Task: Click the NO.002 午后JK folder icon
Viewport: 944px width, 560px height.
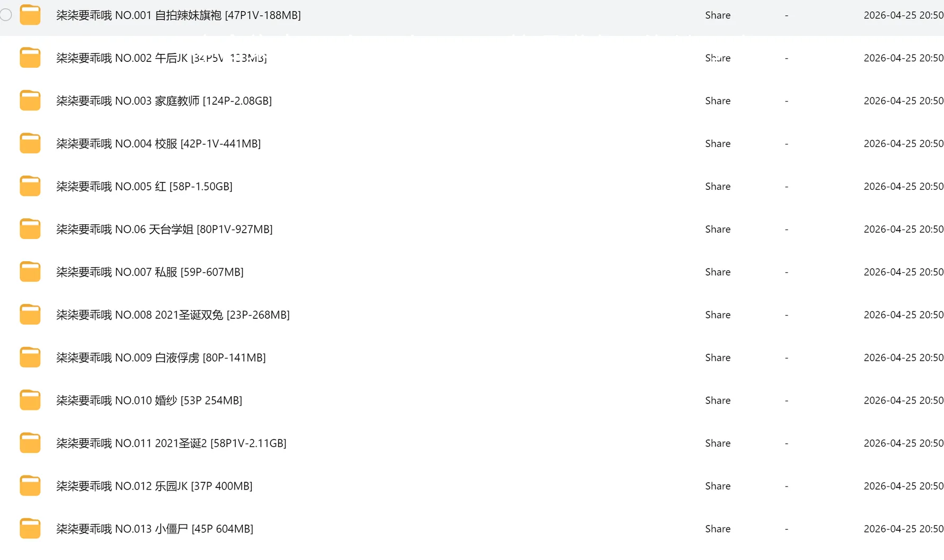Action: [x=30, y=58]
